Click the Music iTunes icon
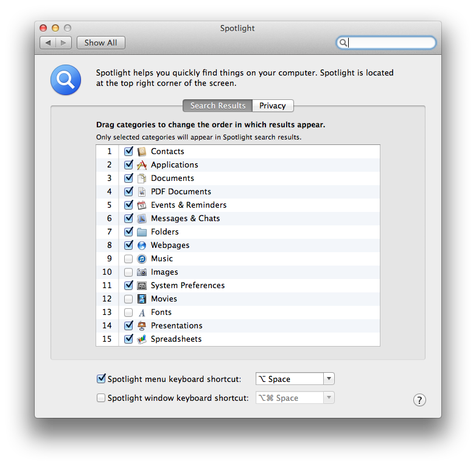The height and width of the screenshot is (466, 476). (x=142, y=259)
